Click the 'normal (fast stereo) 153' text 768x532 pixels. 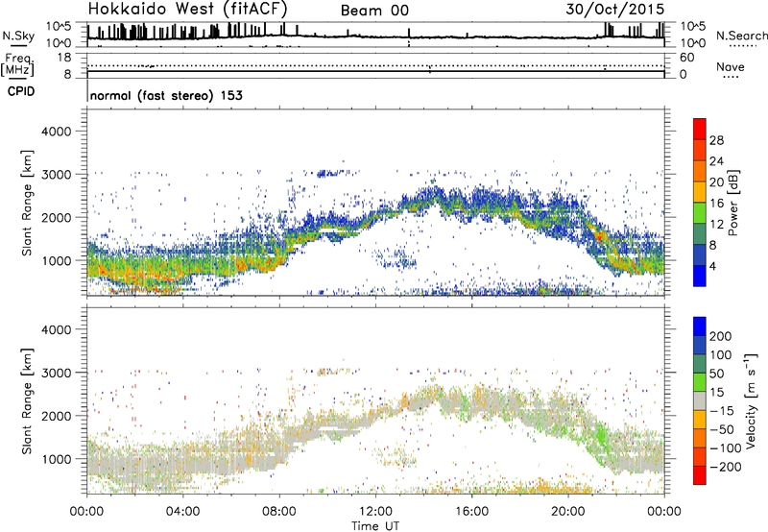coord(166,95)
